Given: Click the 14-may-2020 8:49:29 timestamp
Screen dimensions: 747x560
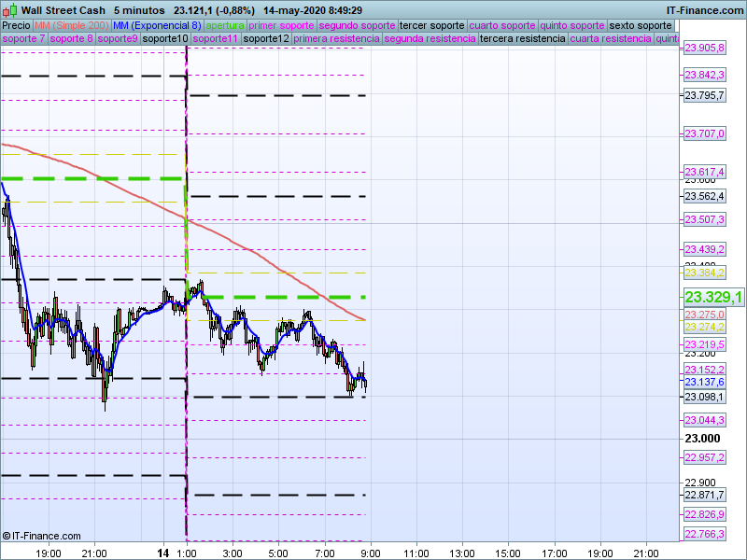Looking at the screenshot, I should click(x=313, y=10).
